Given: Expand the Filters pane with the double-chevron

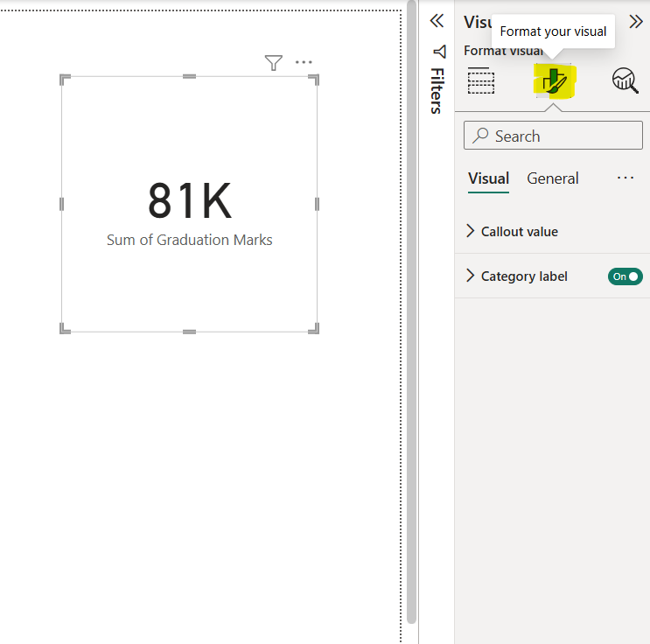Looking at the screenshot, I should click(x=437, y=22).
